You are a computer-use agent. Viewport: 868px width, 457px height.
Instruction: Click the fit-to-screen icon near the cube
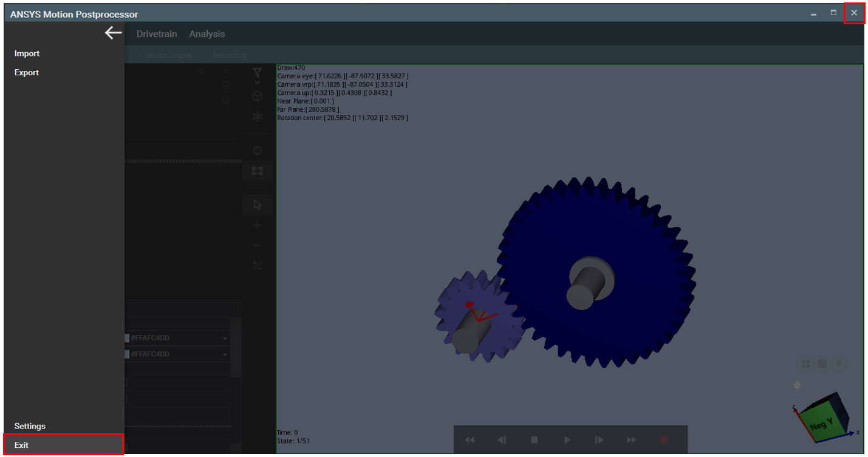(805, 364)
